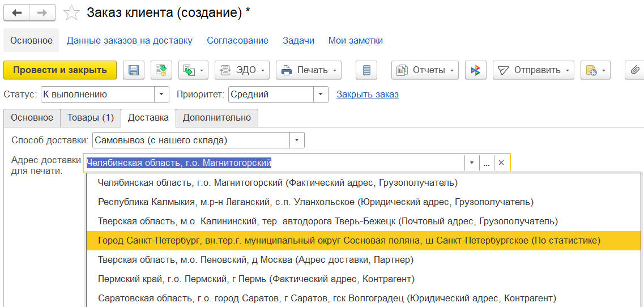
Task: Open the Печать dropdown menu
Action: [309, 70]
